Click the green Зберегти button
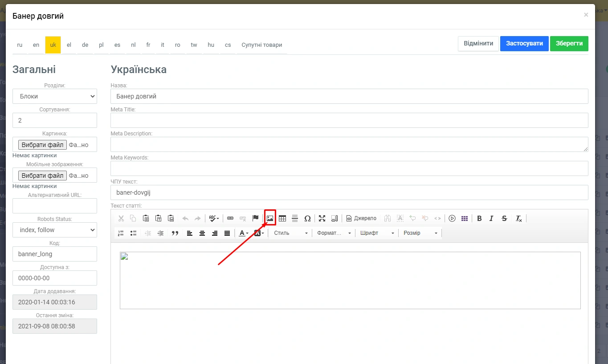 point(569,44)
